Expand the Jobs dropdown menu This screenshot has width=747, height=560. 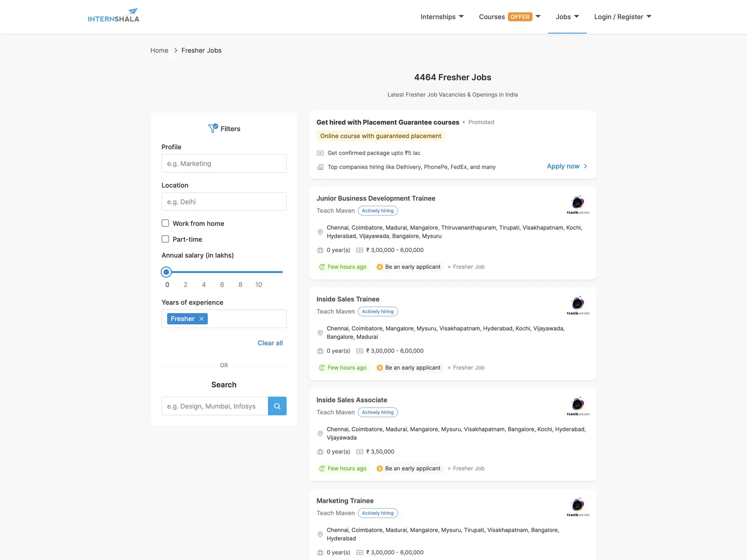click(x=567, y=17)
